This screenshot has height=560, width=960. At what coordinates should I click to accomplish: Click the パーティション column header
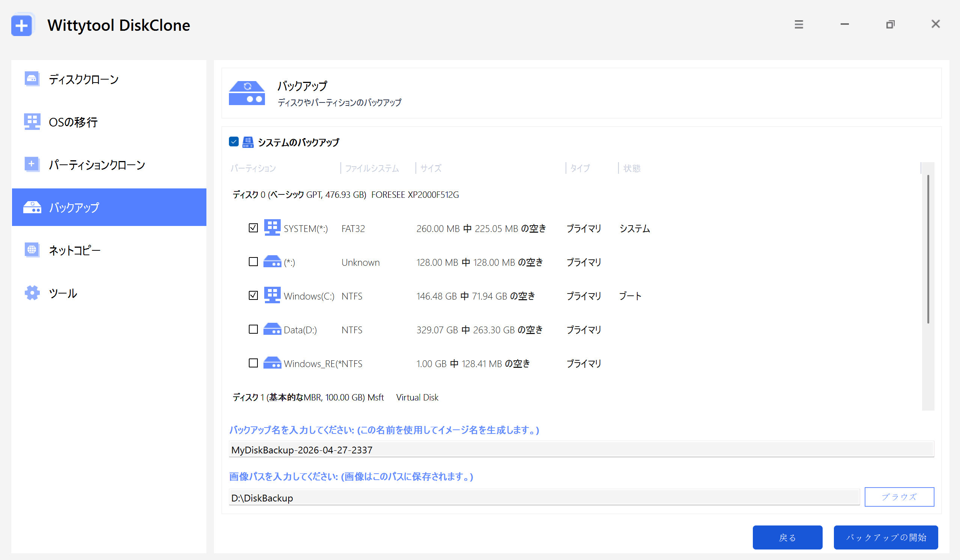253,168
